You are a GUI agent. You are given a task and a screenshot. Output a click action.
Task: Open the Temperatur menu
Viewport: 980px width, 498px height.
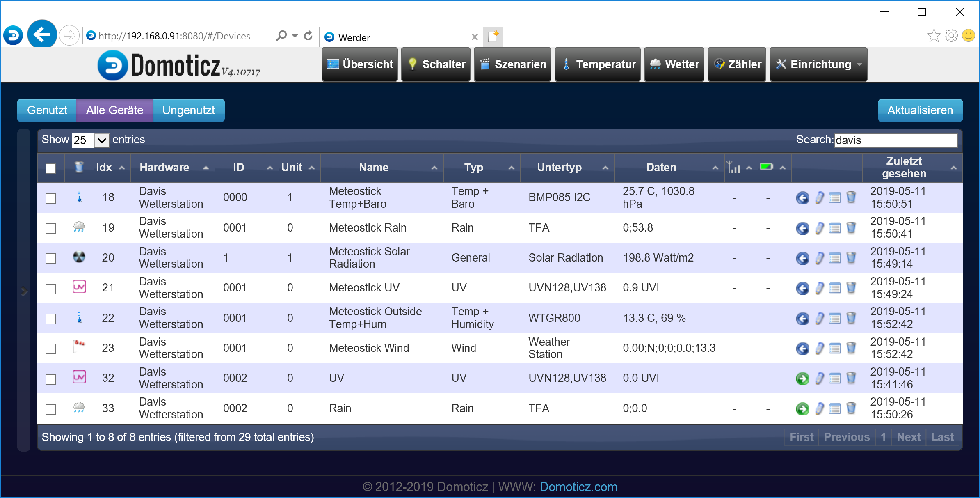point(597,64)
